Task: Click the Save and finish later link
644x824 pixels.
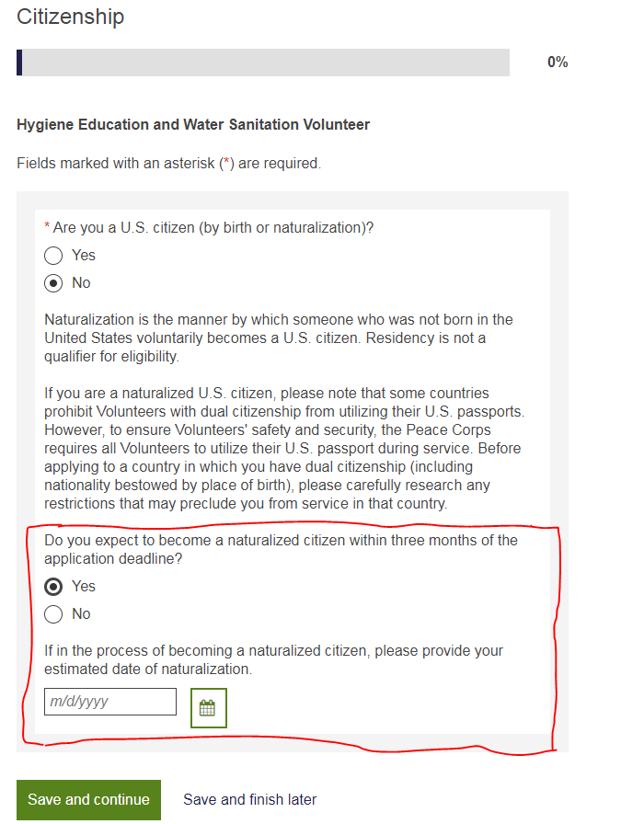Action: [x=249, y=799]
